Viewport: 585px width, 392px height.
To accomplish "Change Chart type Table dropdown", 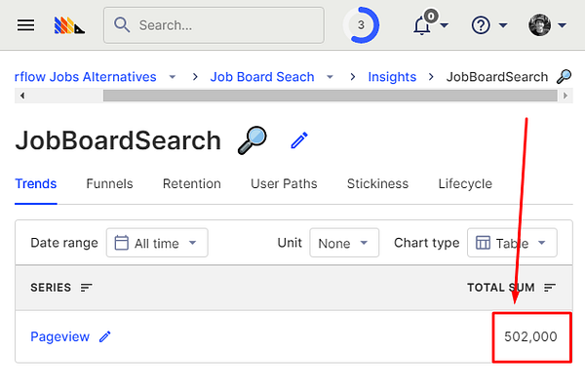I will point(512,243).
